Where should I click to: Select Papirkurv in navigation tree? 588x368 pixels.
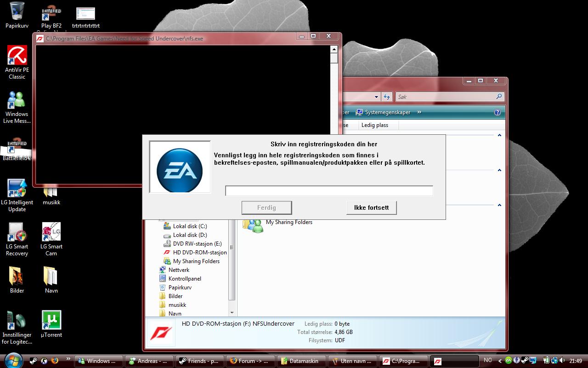(x=175, y=287)
